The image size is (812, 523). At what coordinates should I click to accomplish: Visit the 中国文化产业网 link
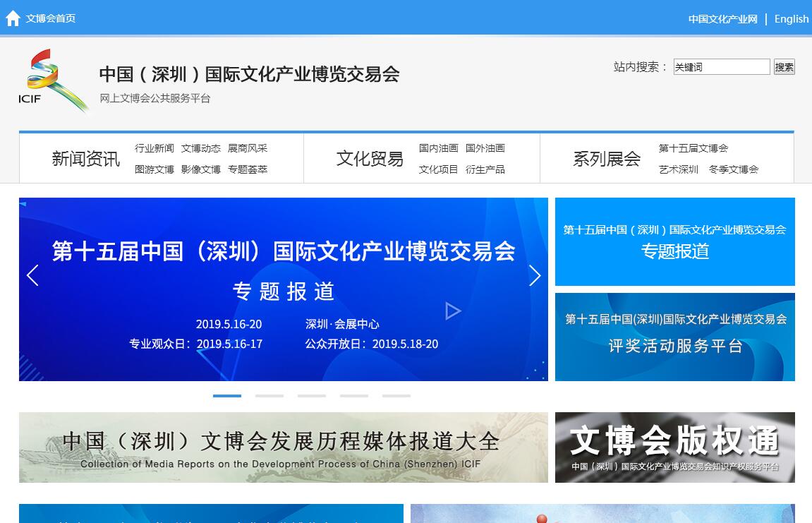tap(722, 19)
